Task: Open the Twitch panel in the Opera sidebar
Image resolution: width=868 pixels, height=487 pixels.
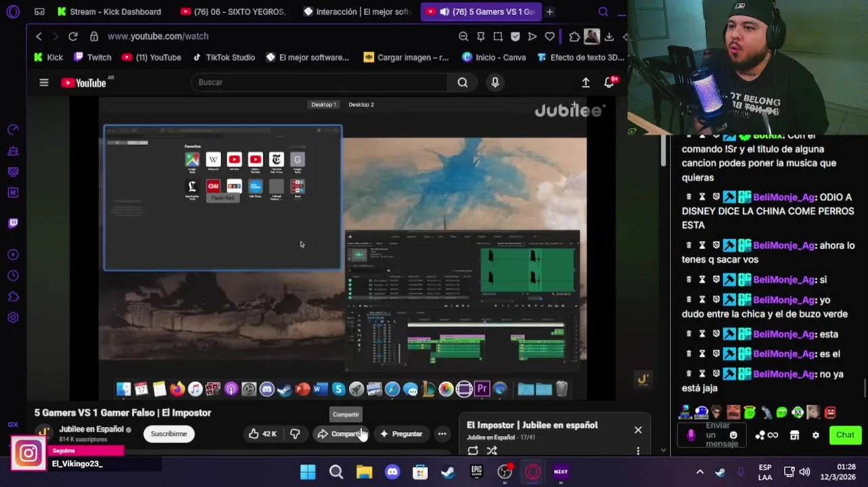Action: (13, 223)
